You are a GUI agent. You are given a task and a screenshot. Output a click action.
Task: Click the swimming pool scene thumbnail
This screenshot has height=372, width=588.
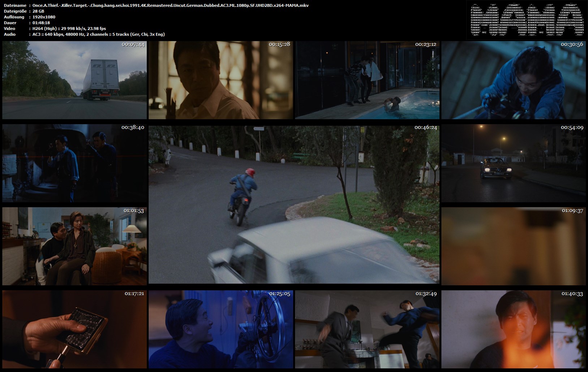point(367,80)
